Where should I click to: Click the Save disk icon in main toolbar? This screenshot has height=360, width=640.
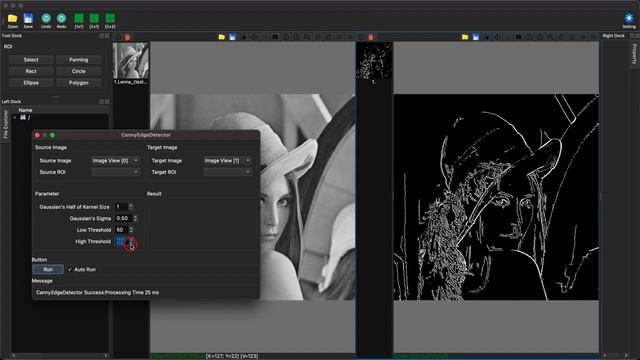tap(28, 18)
